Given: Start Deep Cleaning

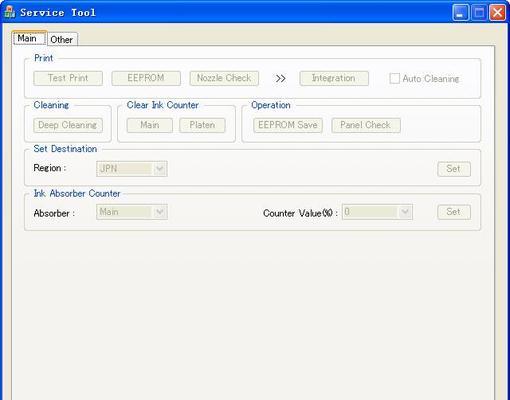Looking at the screenshot, I should 68,125.
